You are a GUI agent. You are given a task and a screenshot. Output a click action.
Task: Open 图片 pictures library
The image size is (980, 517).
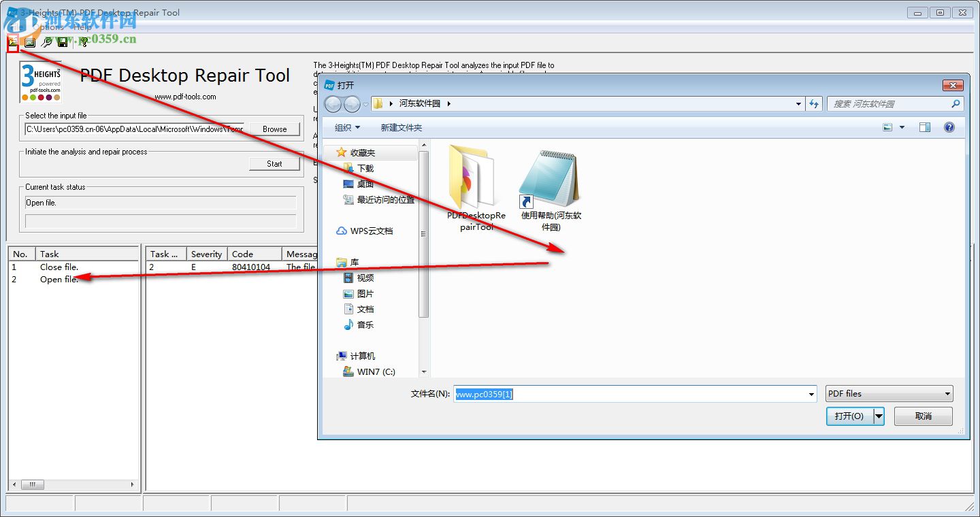[x=359, y=294]
